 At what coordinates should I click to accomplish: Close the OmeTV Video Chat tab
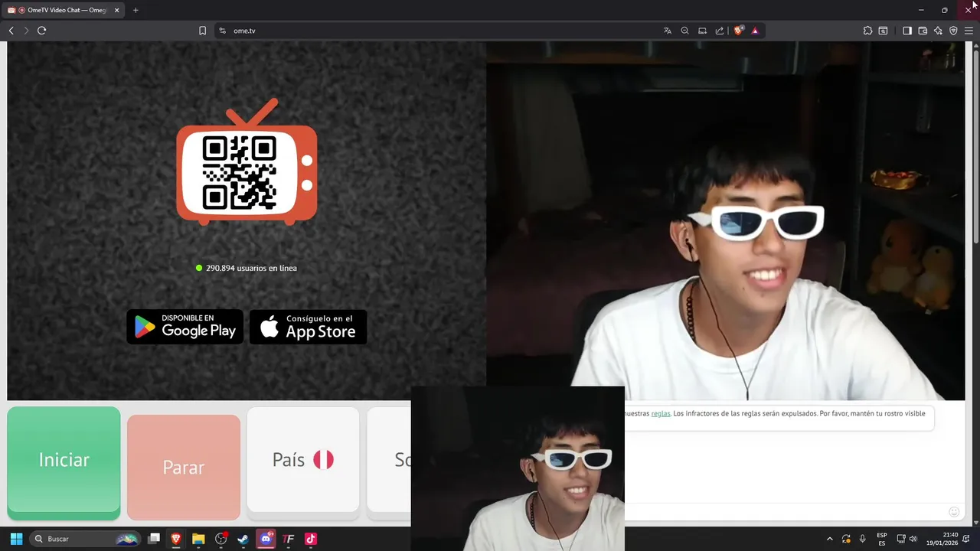coord(117,10)
